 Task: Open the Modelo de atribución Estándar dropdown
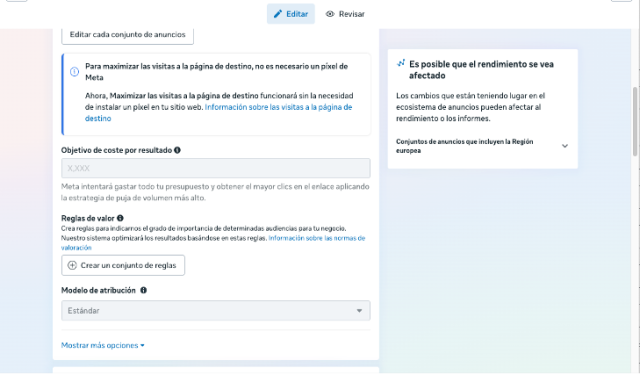coord(216,311)
